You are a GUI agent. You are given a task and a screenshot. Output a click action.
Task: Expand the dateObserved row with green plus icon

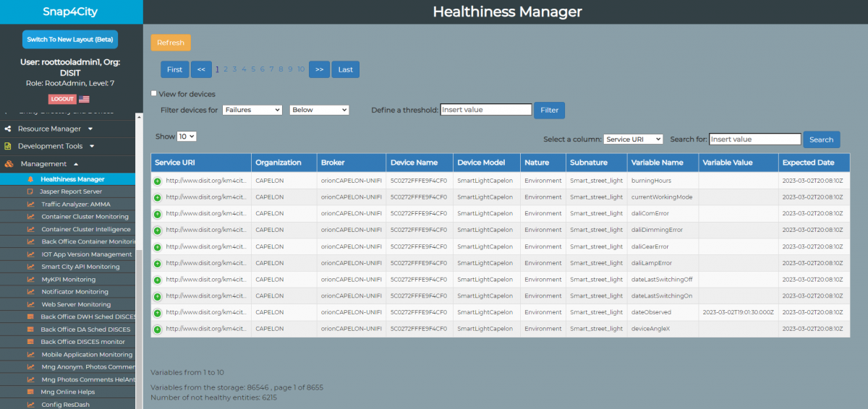tap(157, 313)
